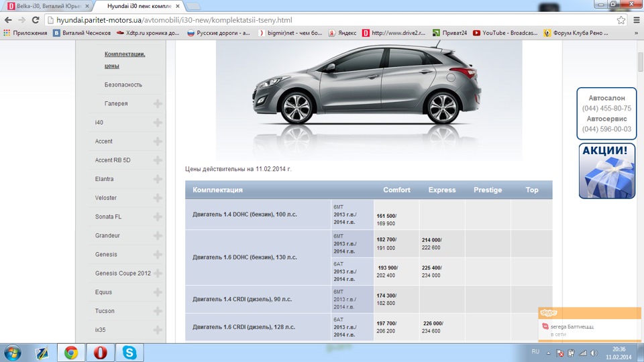Open Opera from the taskbar

(x=100, y=353)
